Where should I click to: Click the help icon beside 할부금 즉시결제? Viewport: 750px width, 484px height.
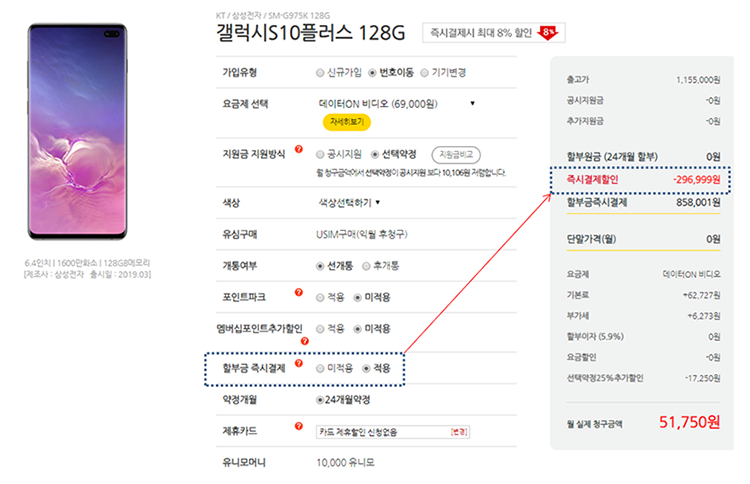(297, 363)
